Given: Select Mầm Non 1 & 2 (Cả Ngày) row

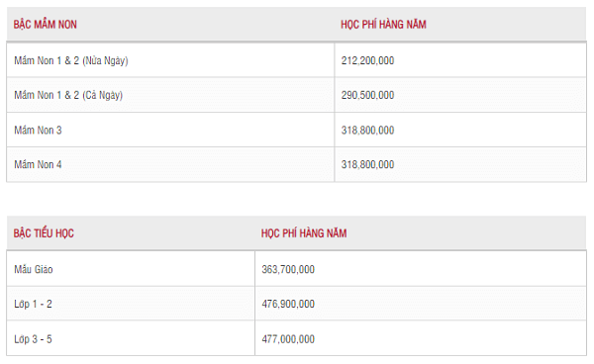Looking at the screenshot, I should pyautogui.click(x=296, y=95).
